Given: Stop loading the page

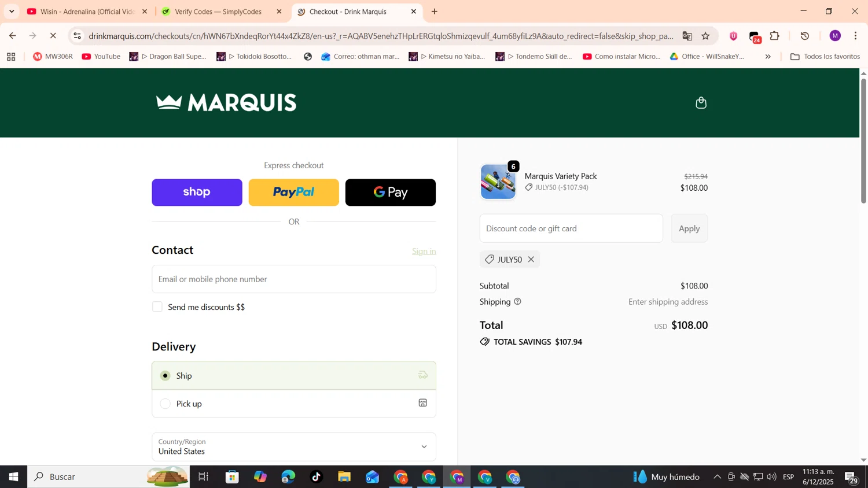Looking at the screenshot, I should (x=53, y=36).
